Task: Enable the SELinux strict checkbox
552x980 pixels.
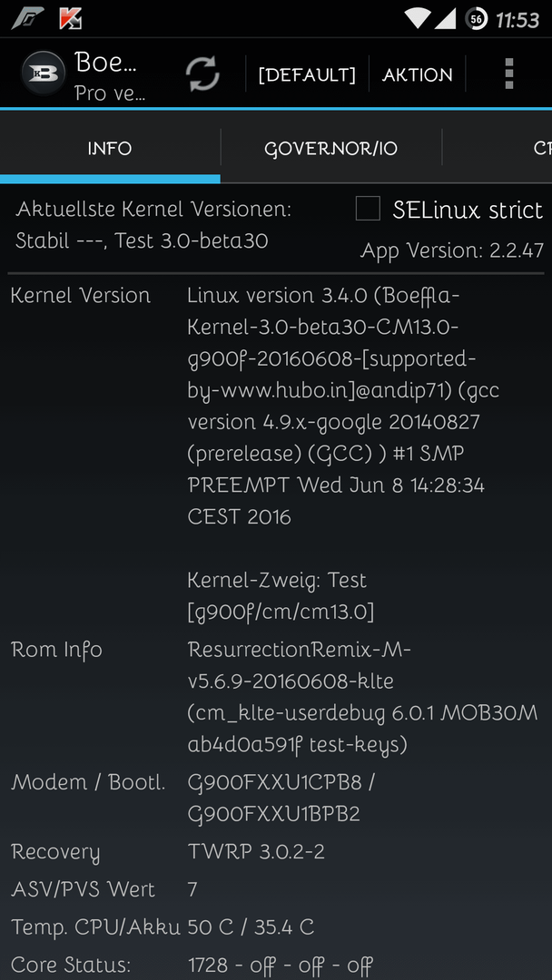Action: pyautogui.click(x=368, y=209)
